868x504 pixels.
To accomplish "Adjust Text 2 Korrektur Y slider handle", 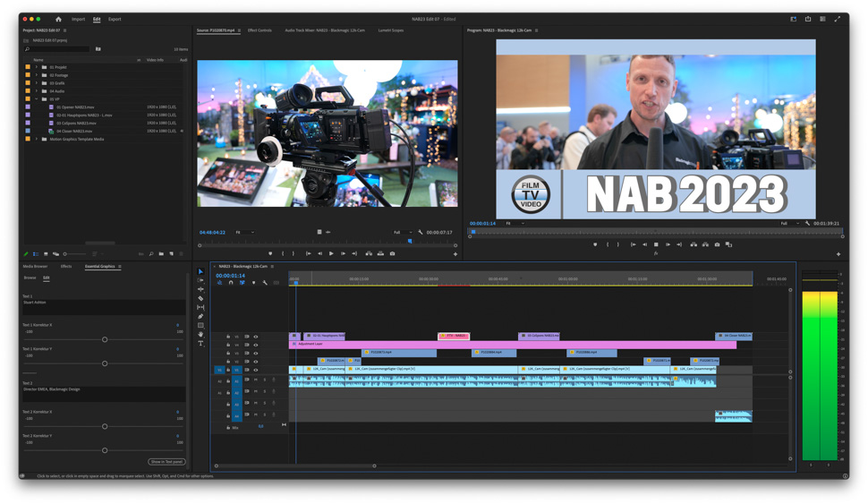I will point(105,450).
